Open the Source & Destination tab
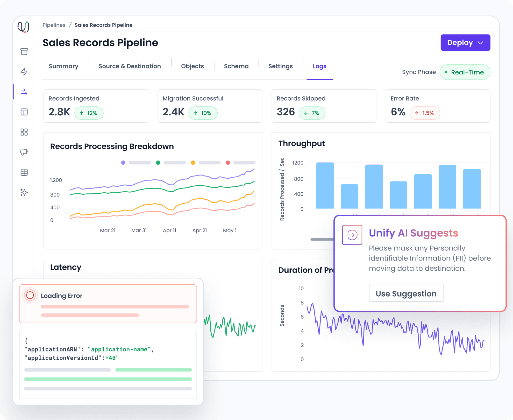513x420 pixels. 130,66
